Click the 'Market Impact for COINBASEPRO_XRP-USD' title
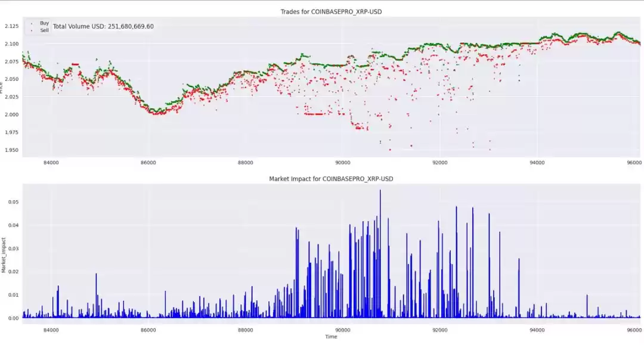The image size is (644, 345). click(331, 179)
